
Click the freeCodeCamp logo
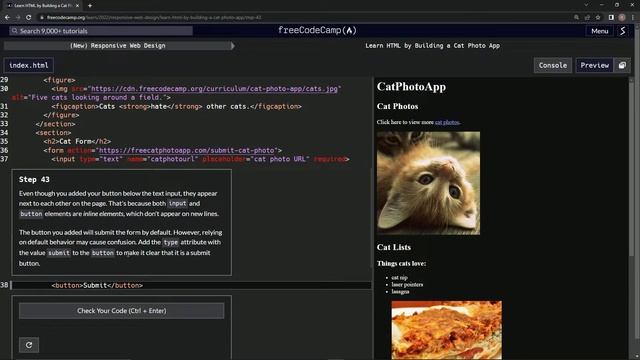317,31
